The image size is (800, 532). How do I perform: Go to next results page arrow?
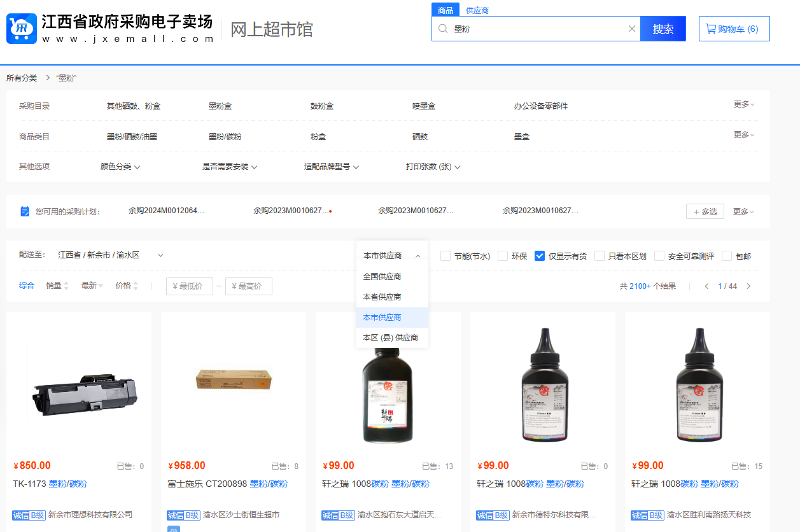click(x=748, y=286)
